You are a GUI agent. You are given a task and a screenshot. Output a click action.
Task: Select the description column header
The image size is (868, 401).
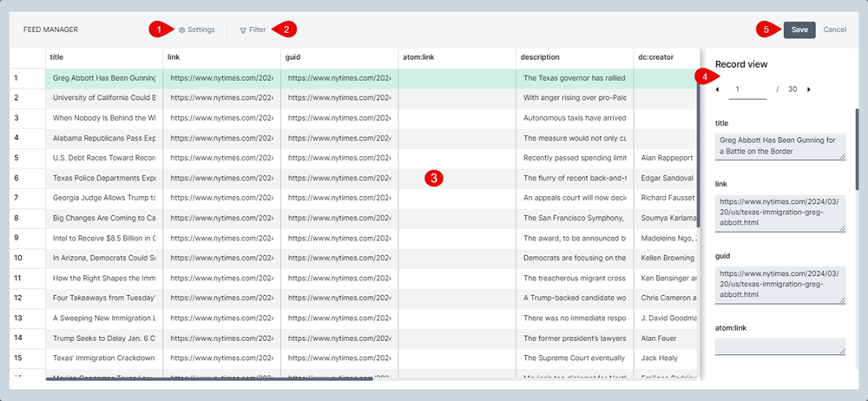(x=575, y=57)
